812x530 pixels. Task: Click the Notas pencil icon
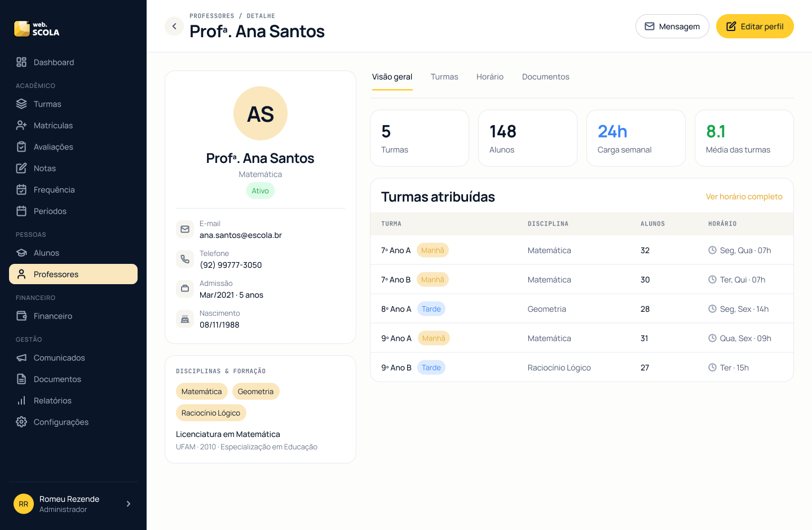(21, 168)
